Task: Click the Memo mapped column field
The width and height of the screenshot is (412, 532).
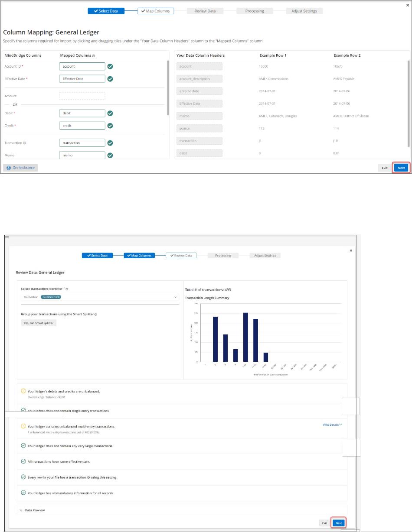Action: pyautogui.click(x=82, y=155)
